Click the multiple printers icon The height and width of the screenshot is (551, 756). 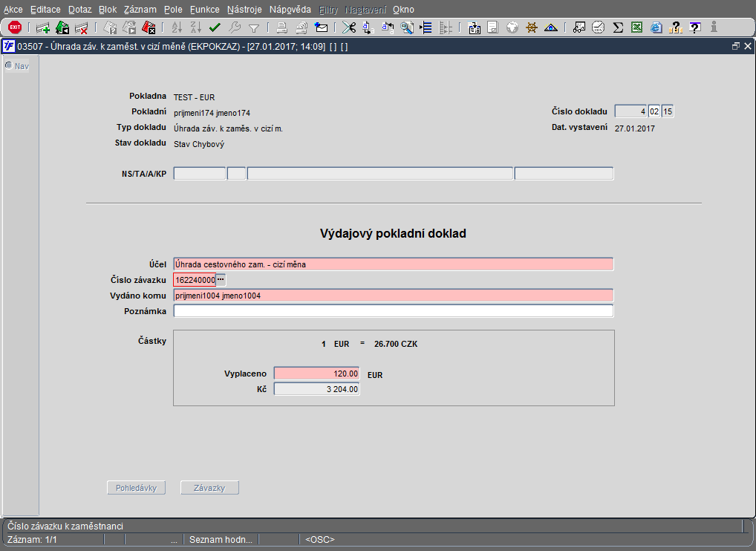click(302, 27)
